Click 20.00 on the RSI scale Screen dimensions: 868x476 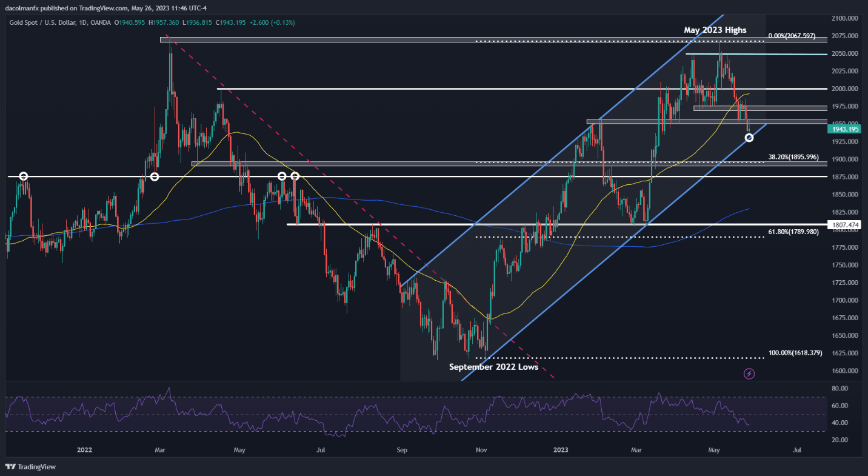tap(839, 440)
